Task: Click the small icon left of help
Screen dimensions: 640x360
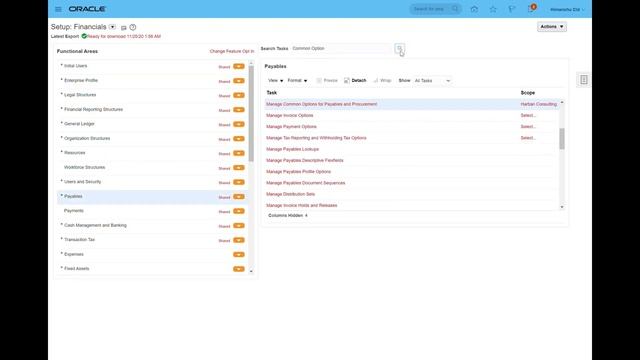Action: (x=124, y=28)
